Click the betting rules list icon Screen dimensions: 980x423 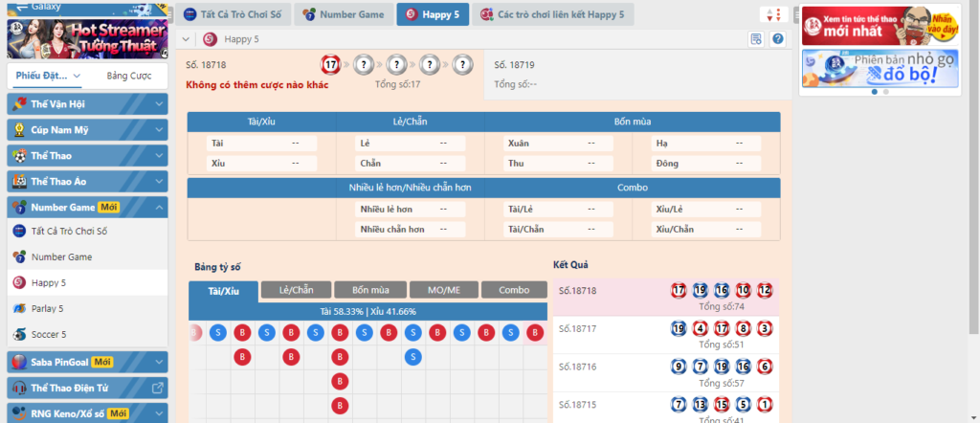coord(756,39)
